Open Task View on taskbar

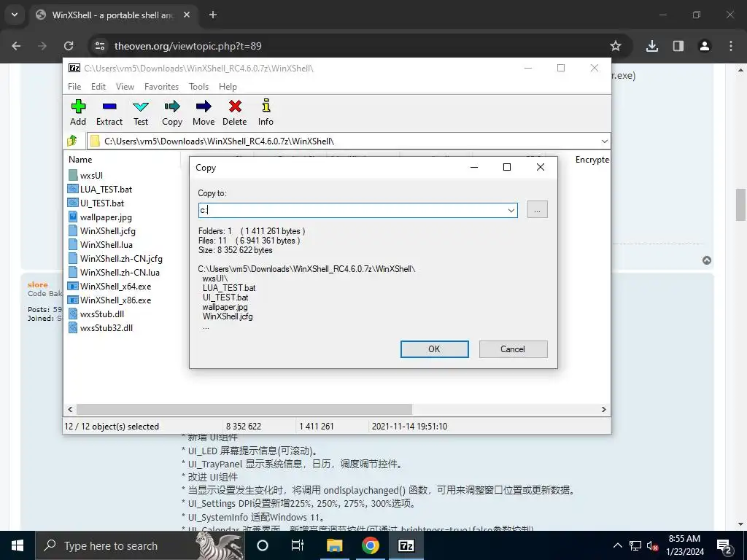pos(298,545)
